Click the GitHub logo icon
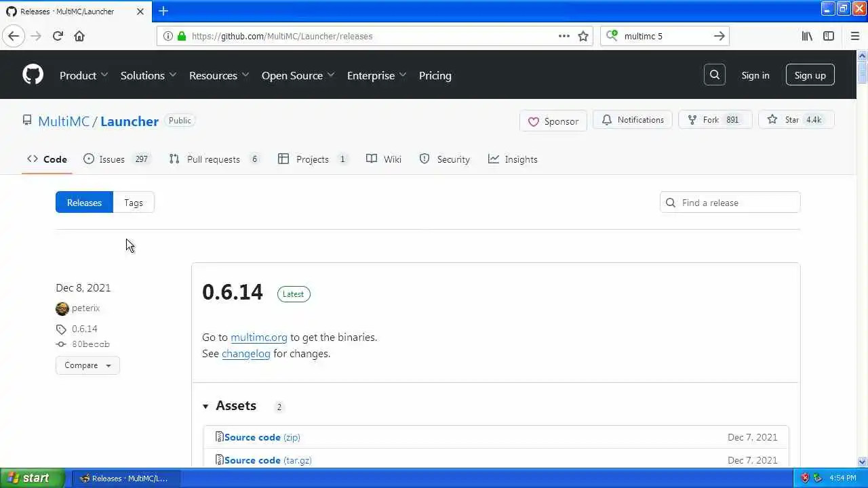 click(x=33, y=75)
